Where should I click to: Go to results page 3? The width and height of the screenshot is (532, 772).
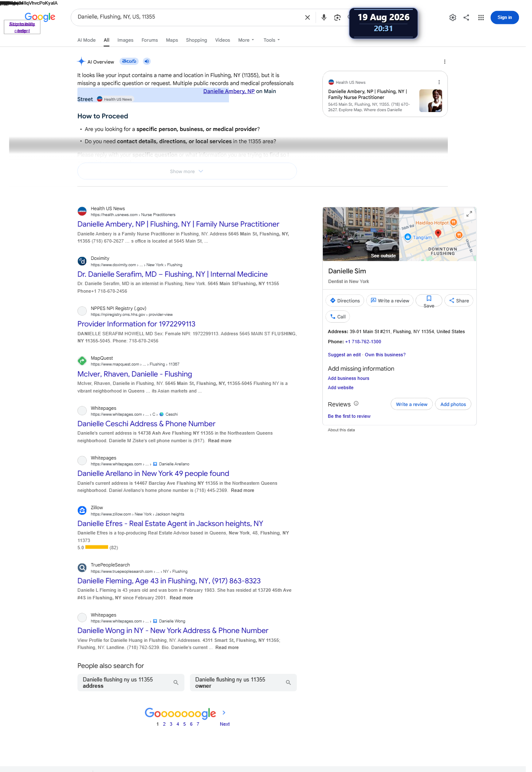[x=171, y=724]
